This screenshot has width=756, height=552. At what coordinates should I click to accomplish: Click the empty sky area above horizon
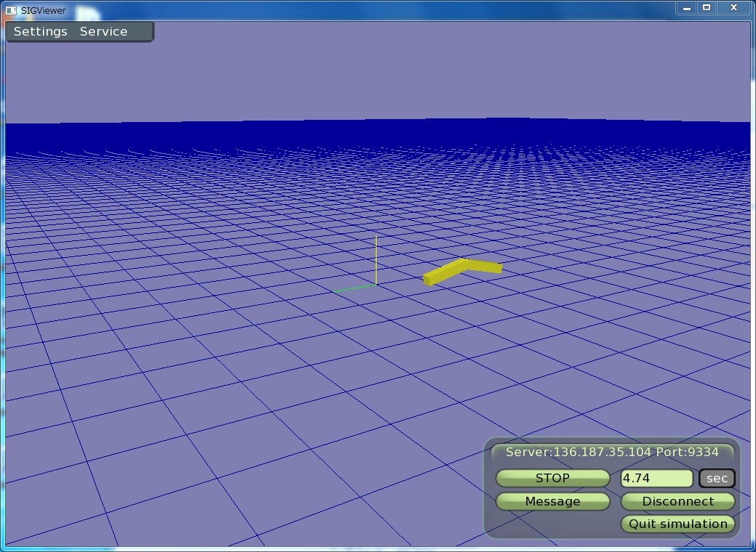click(x=378, y=73)
